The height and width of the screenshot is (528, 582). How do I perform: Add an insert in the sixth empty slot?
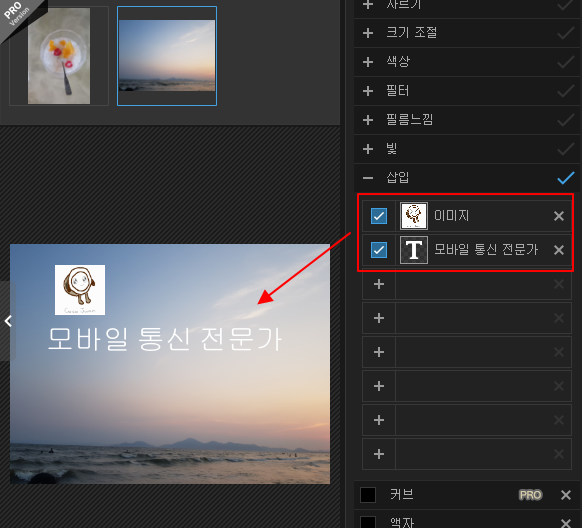tap(379, 454)
